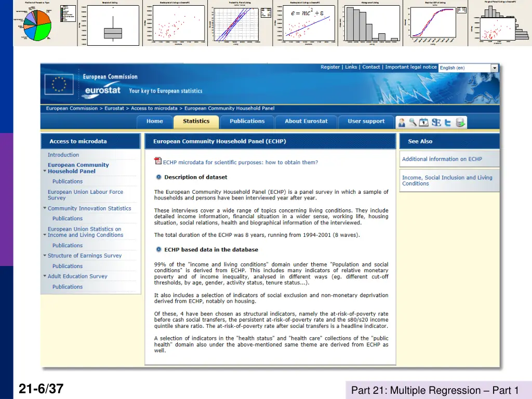Open Publications under European Community Household Panel
Viewport: 532px width, 399px height.
point(68,181)
